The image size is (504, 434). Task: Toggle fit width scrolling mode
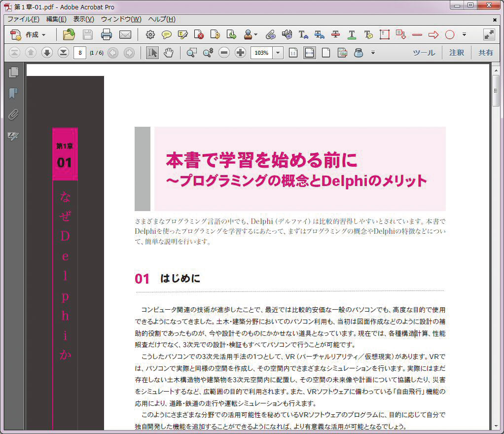click(309, 53)
